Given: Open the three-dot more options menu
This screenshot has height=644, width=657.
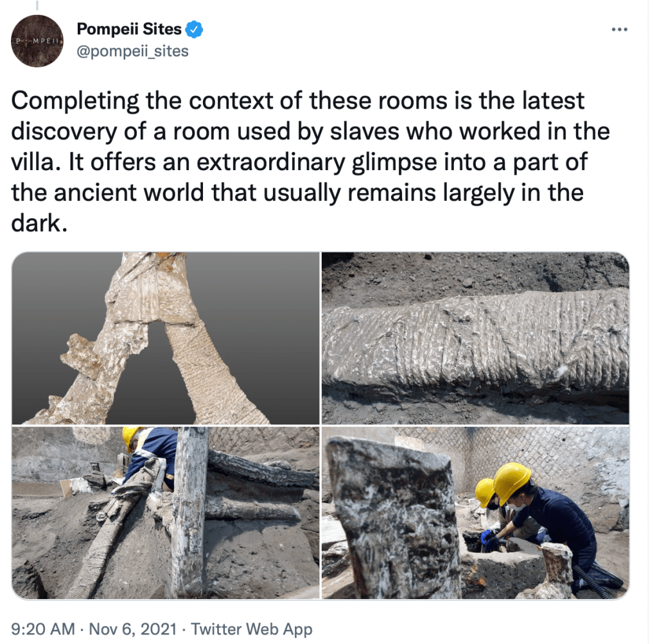Looking at the screenshot, I should 619,30.
